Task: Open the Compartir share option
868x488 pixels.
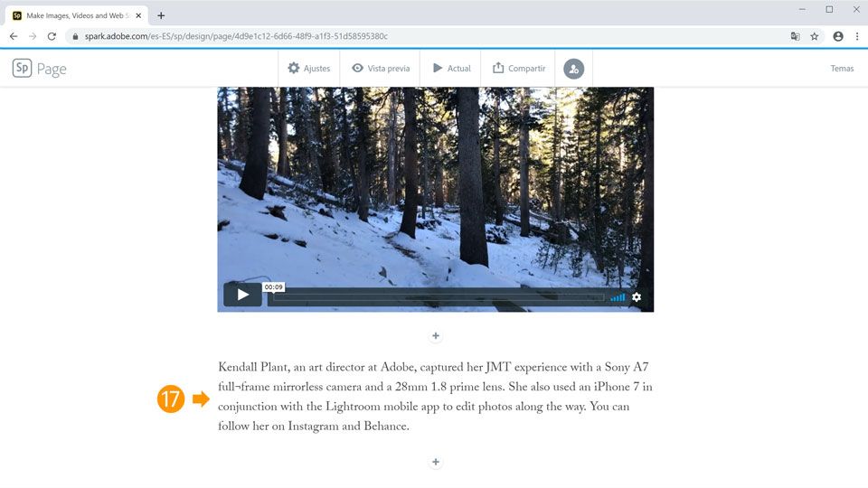Action: point(519,68)
